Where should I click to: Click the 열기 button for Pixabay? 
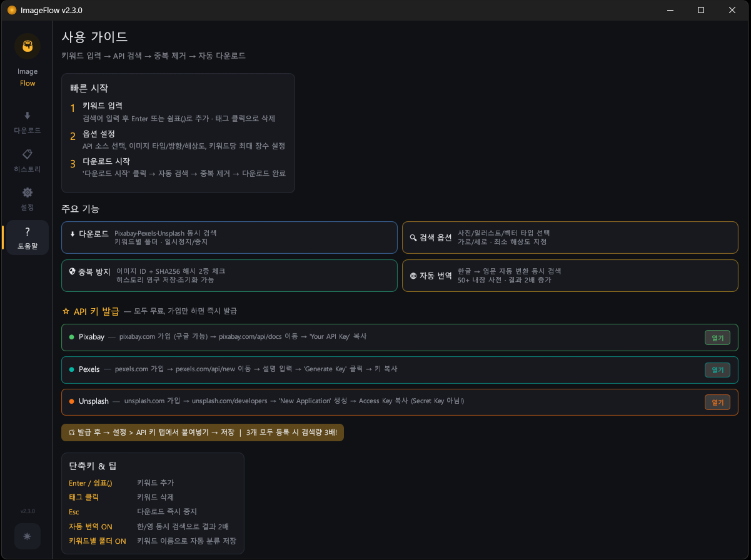pos(717,337)
